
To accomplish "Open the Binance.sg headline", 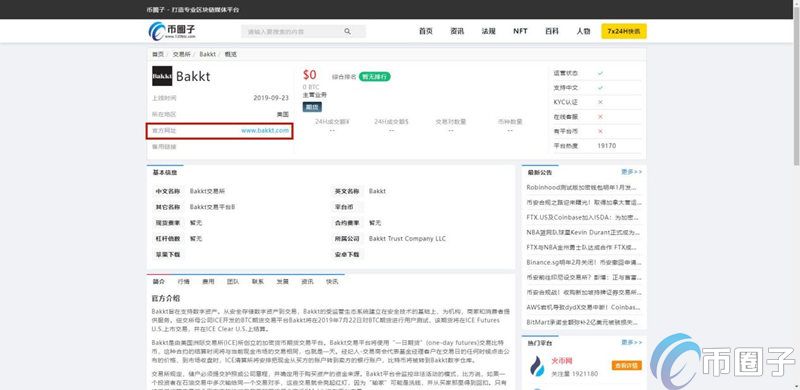I will pyautogui.click(x=583, y=262).
